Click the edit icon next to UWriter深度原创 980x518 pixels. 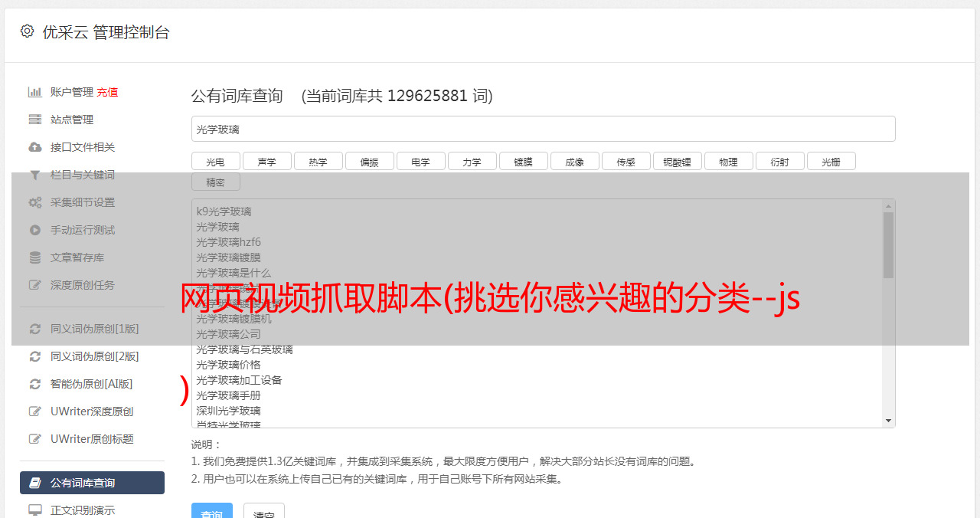click(35, 411)
